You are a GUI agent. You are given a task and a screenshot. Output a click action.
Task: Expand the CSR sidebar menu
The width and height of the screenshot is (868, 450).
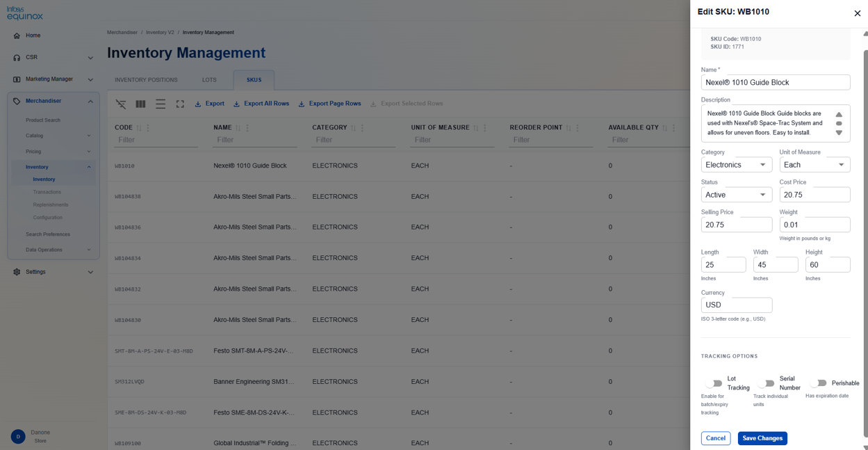tap(90, 58)
